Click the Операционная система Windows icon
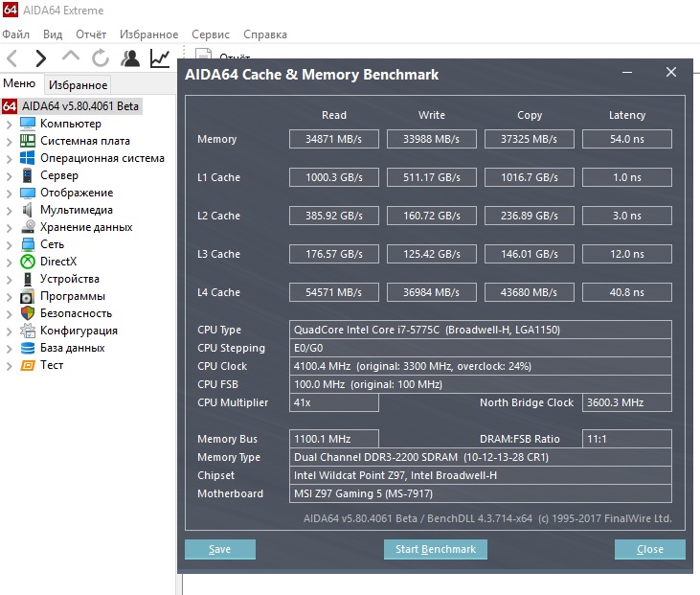This screenshot has height=595, width=700. click(x=28, y=158)
